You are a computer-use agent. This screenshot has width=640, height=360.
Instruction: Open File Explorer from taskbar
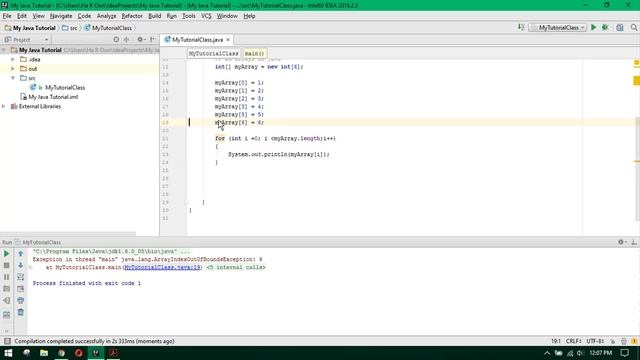[44, 353]
